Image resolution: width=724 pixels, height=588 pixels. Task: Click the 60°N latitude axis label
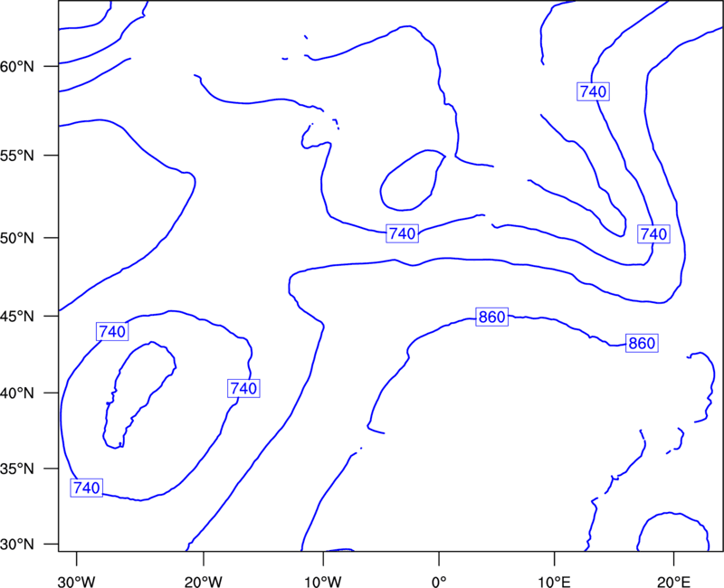tap(17, 67)
